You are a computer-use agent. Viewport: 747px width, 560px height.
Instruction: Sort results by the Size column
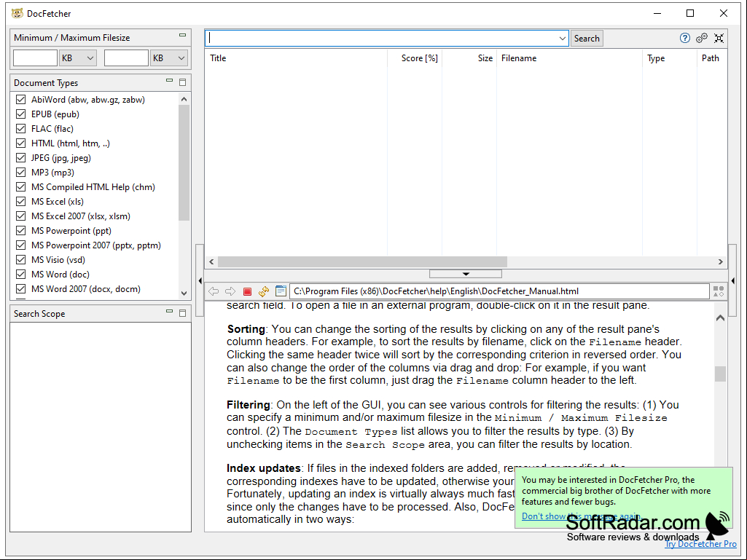tap(469, 58)
